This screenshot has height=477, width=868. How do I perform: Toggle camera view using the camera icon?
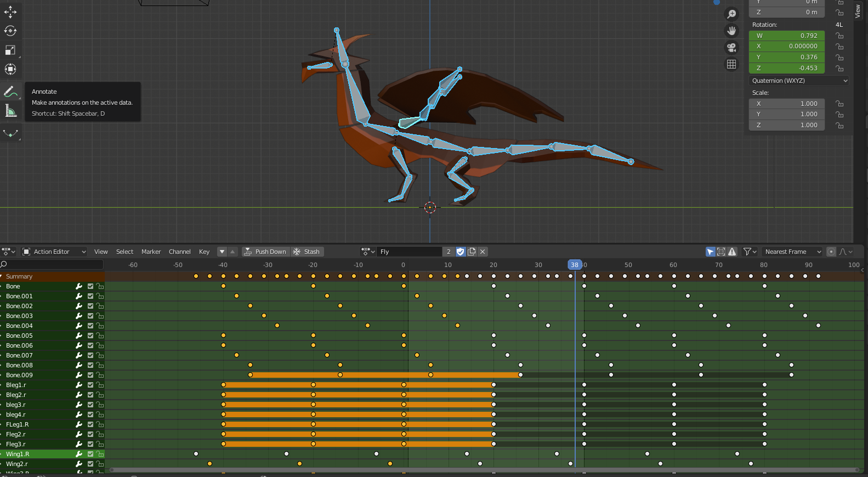pyautogui.click(x=731, y=48)
